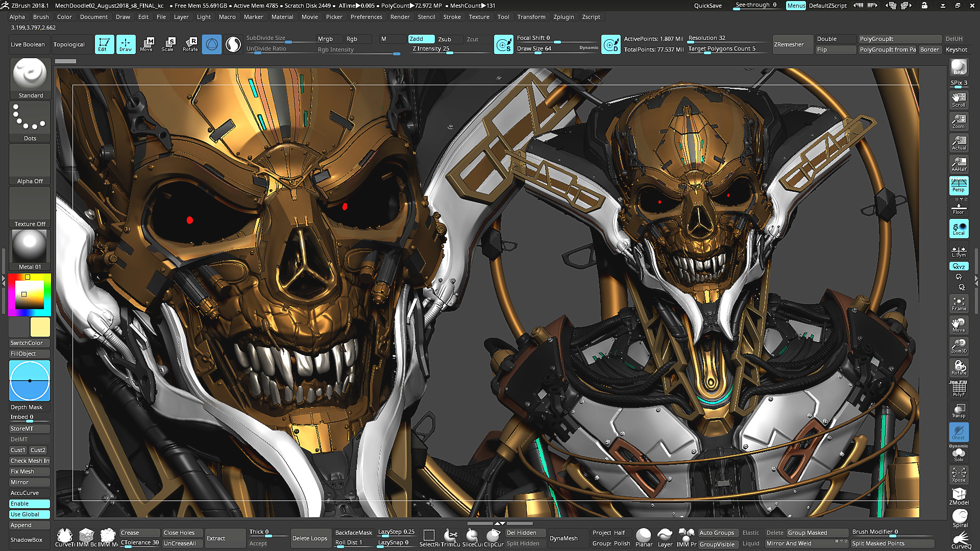The height and width of the screenshot is (551, 980).
Task: Activate the Draw mode icon
Action: 126,44
